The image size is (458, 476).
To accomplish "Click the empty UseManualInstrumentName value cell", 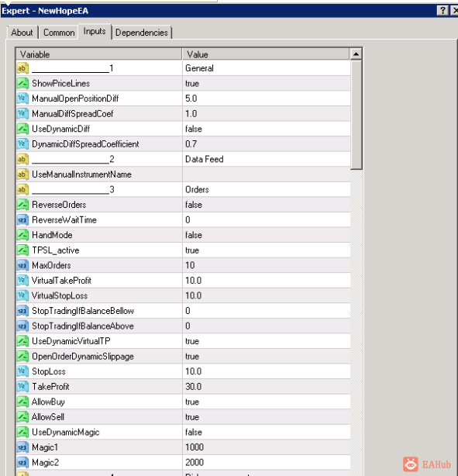I will pos(266,174).
